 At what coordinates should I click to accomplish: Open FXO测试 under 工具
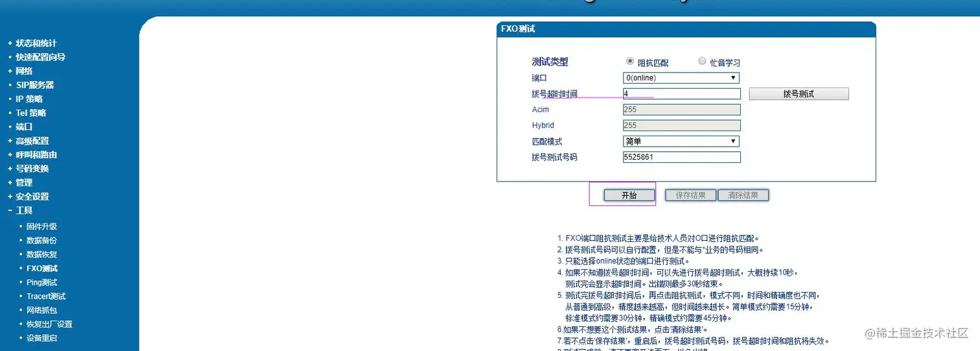click(x=42, y=269)
